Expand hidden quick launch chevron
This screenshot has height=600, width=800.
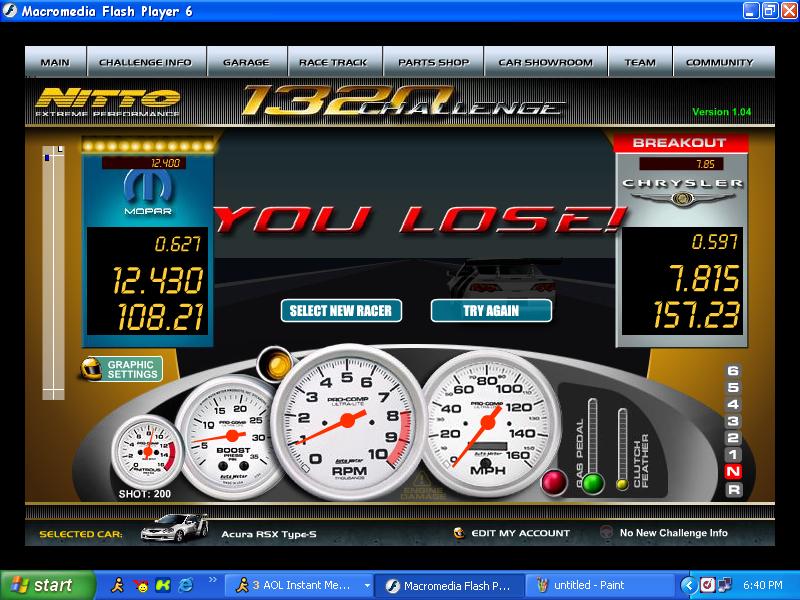point(213,580)
